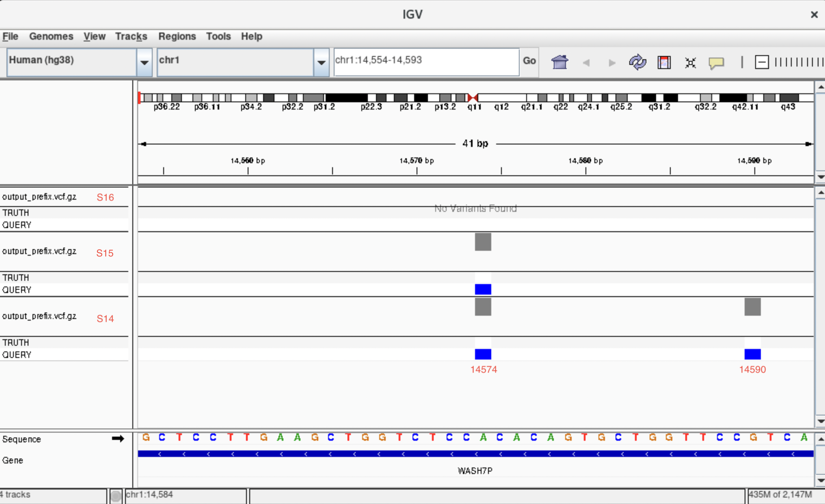Click the q11 centromere on ideogram
The image size is (825, 504).
[x=473, y=98]
